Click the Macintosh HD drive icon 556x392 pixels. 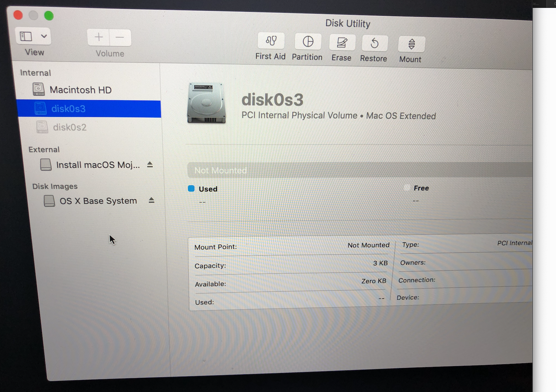pyautogui.click(x=39, y=89)
